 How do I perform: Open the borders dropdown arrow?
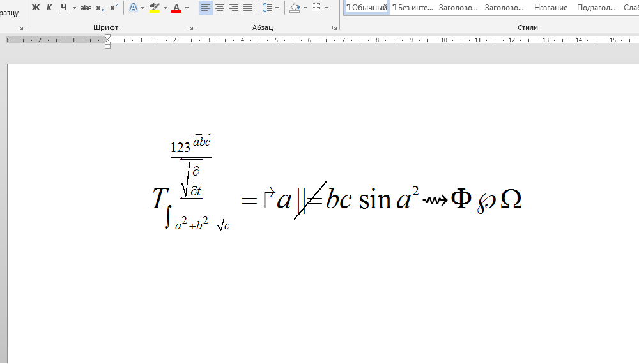tap(327, 8)
